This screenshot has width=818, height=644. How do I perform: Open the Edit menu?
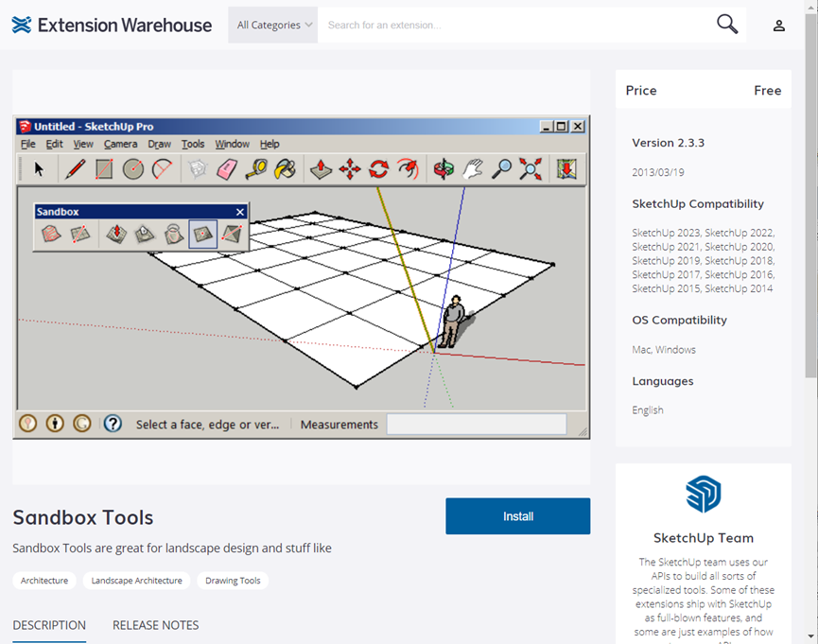tap(54, 144)
